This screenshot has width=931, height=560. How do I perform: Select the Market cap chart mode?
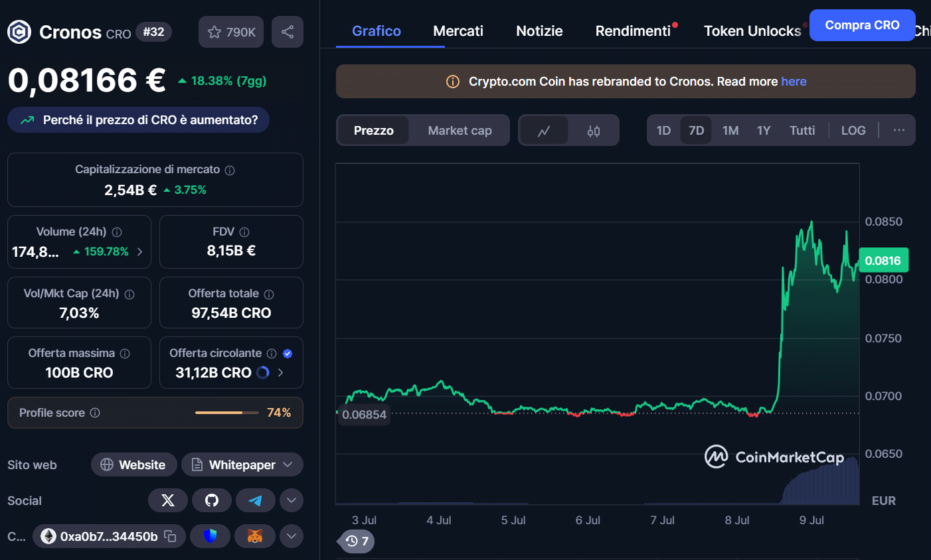pyautogui.click(x=460, y=131)
